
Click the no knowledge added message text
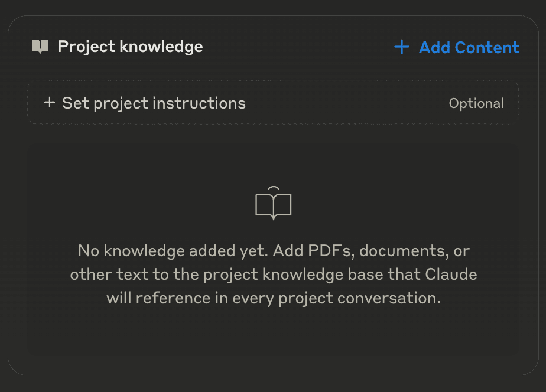point(273,274)
